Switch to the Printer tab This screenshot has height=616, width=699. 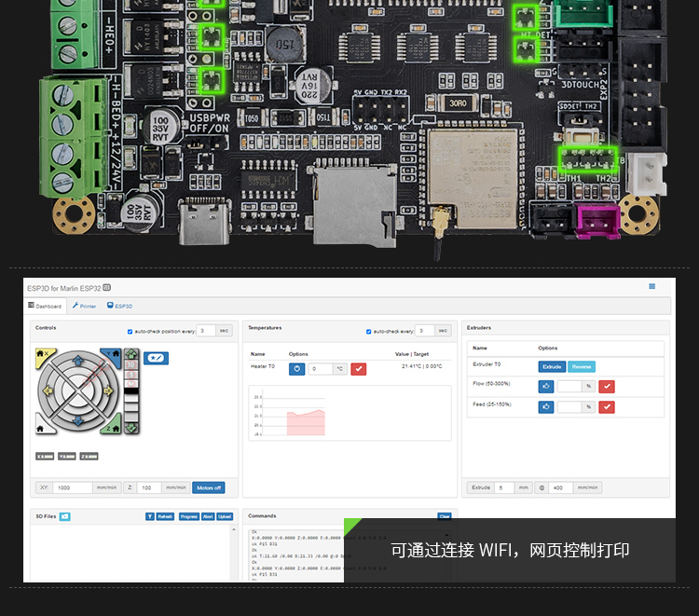pyautogui.click(x=84, y=306)
